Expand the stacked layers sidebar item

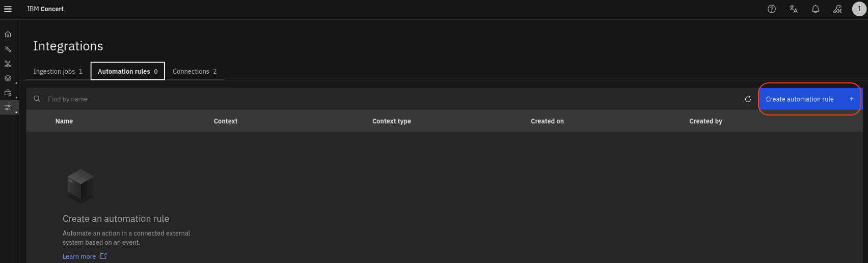tap(8, 78)
